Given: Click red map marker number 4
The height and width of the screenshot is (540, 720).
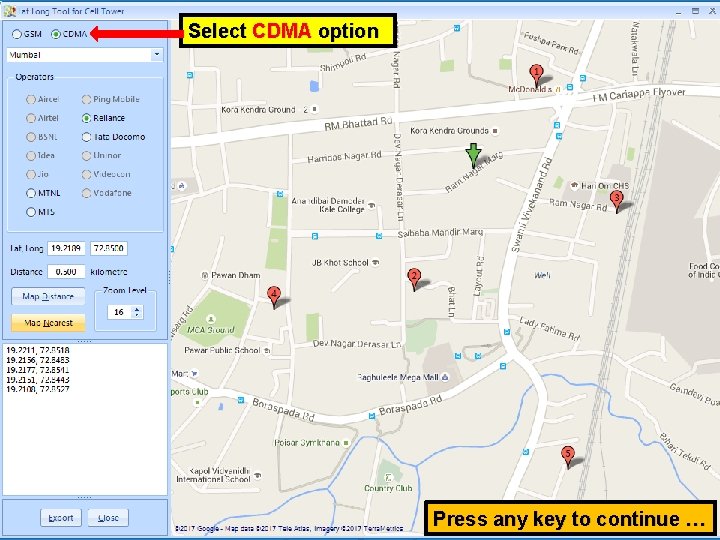Looking at the screenshot, I should (x=274, y=296).
